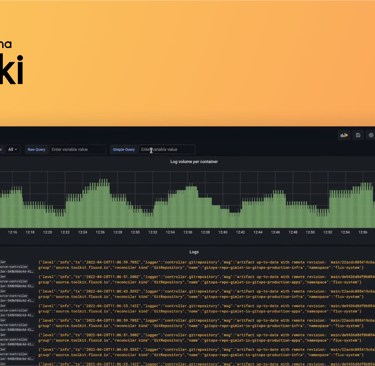Click the Add panel icon
Screen dimensions: 375x366
[344, 135]
